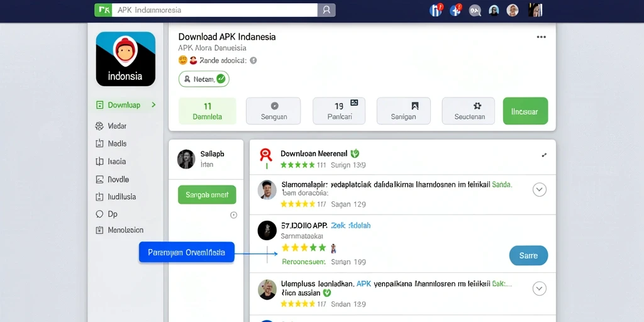
Task: Open Novdle in the sidebar
Action: tap(118, 179)
